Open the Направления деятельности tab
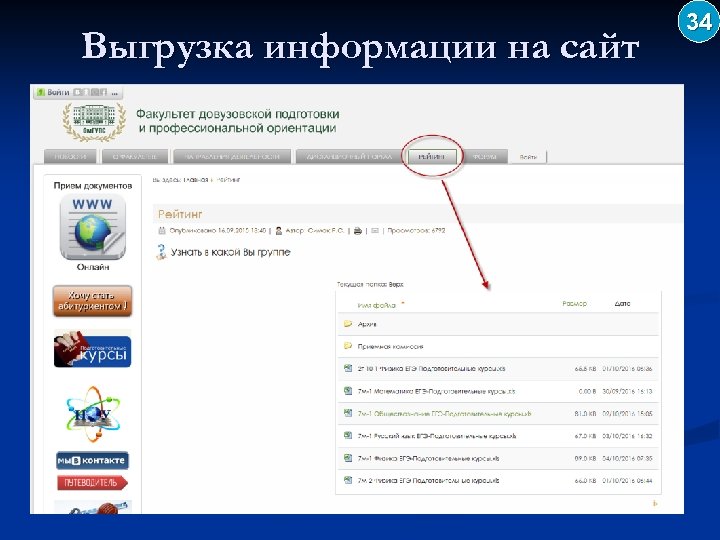720x540 pixels. pyautogui.click(x=232, y=157)
